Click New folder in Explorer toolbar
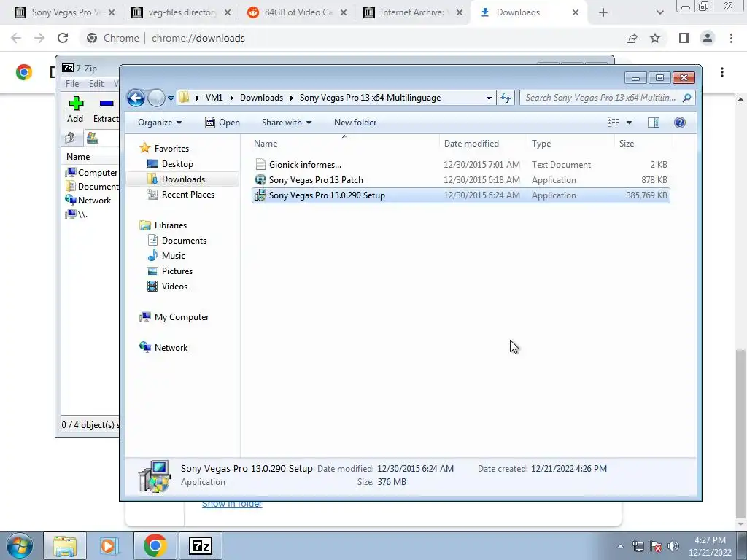The image size is (747, 560). [x=355, y=122]
